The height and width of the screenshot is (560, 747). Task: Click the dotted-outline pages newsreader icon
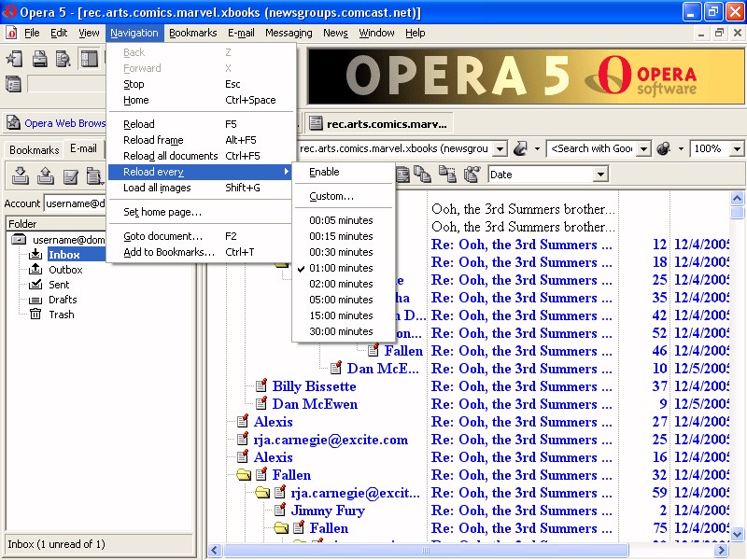447,175
